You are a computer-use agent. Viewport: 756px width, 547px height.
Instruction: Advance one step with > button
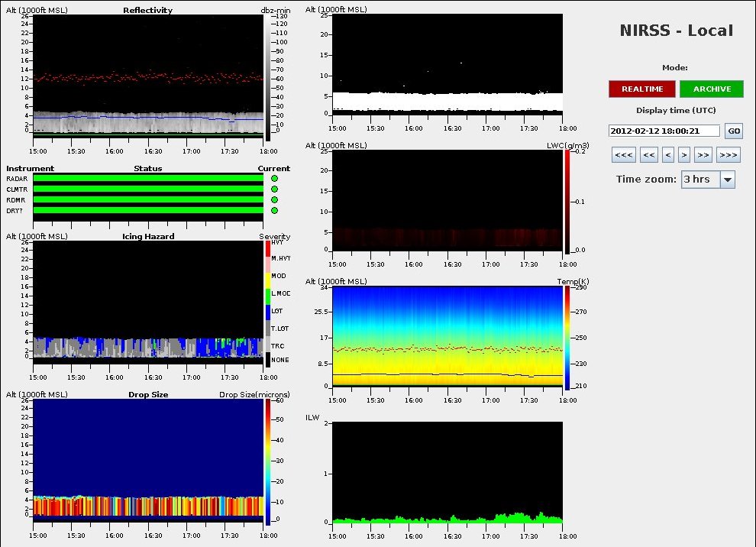(x=684, y=155)
